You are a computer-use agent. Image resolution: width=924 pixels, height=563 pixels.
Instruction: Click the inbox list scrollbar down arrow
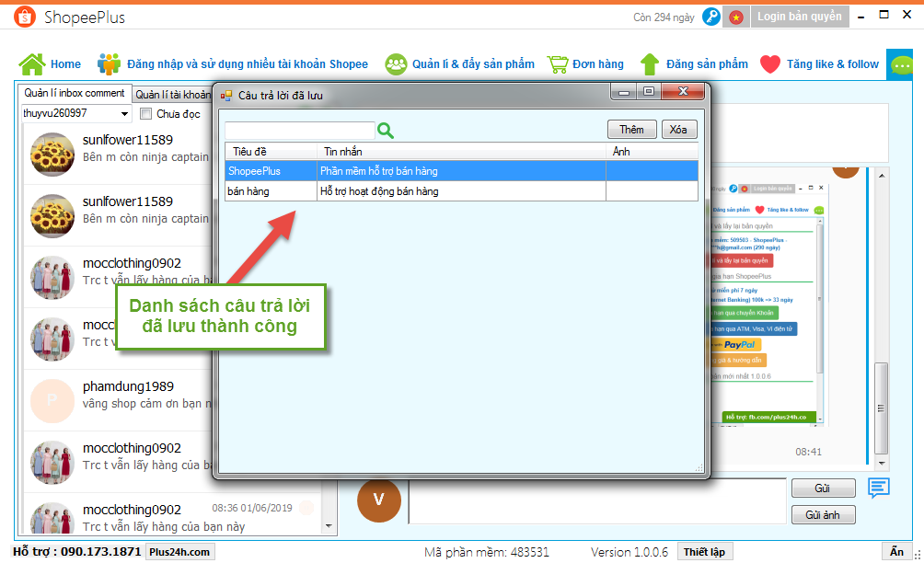pos(329,526)
